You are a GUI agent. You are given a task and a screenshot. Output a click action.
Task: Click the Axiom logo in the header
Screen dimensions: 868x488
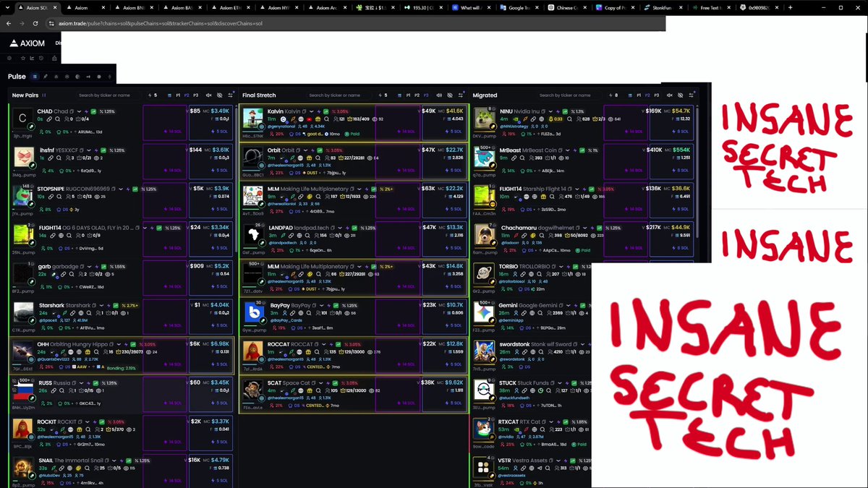(x=27, y=43)
